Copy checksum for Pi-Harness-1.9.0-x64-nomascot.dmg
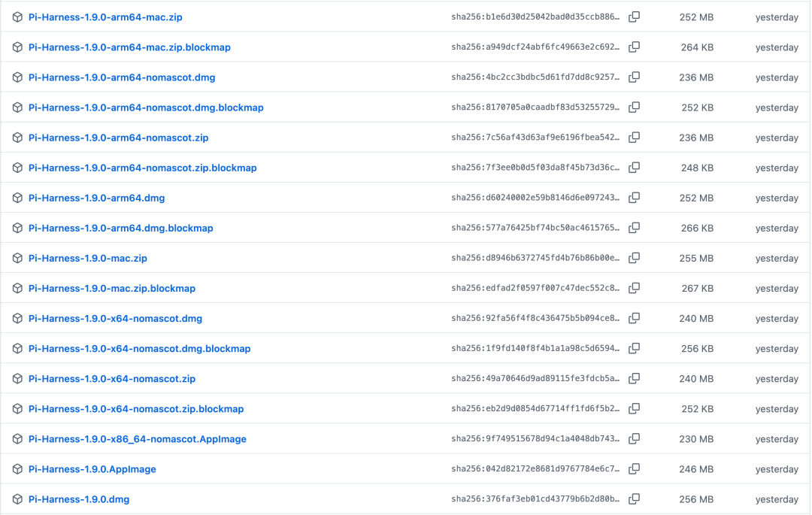The image size is (812, 515). coord(634,318)
